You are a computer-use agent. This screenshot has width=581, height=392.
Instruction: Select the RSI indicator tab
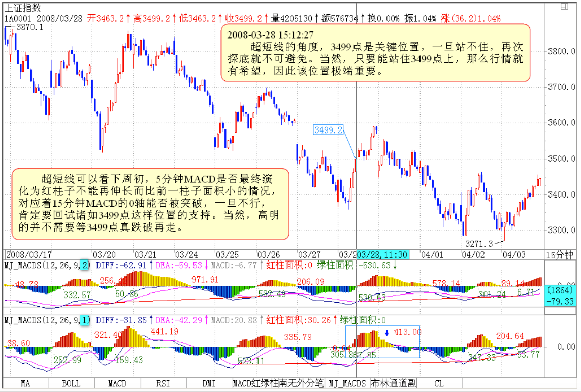click(164, 383)
